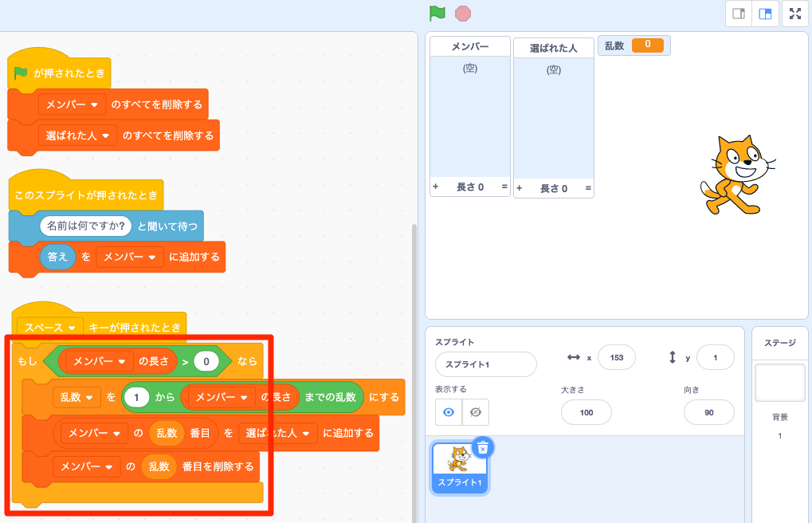This screenshot has width=812, height=523.
Task: Add item with plus in 選ばれた人 list
Action: pos(520,188)
